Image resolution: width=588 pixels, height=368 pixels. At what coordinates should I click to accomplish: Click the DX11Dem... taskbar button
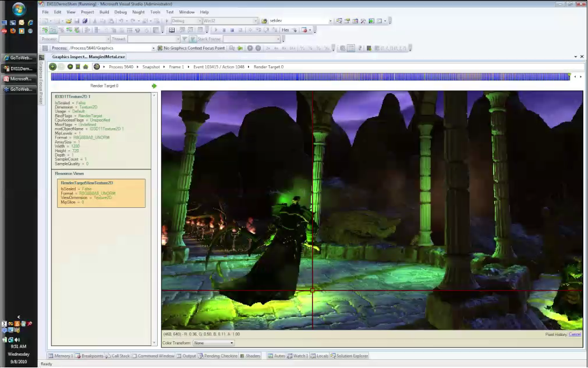(x=19, y=69)
